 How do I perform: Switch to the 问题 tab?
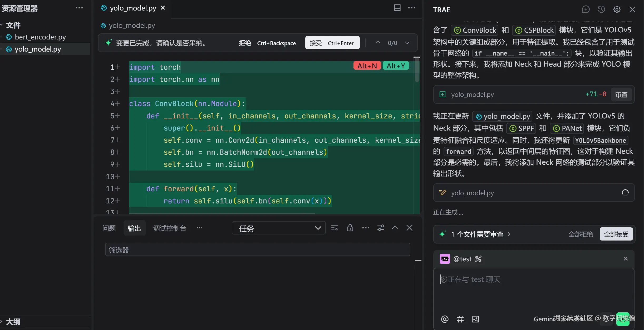109,228
